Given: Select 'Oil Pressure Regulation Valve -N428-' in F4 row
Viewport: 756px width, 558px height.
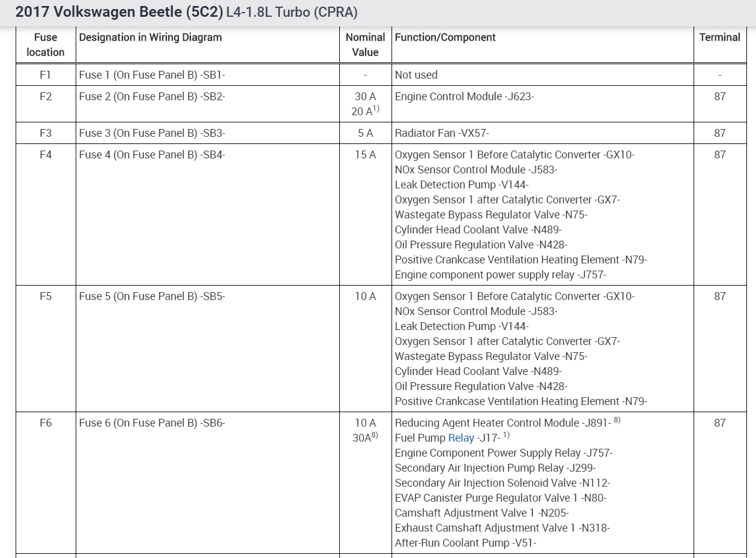Looking at the screenshot, I should click(481, 245).
